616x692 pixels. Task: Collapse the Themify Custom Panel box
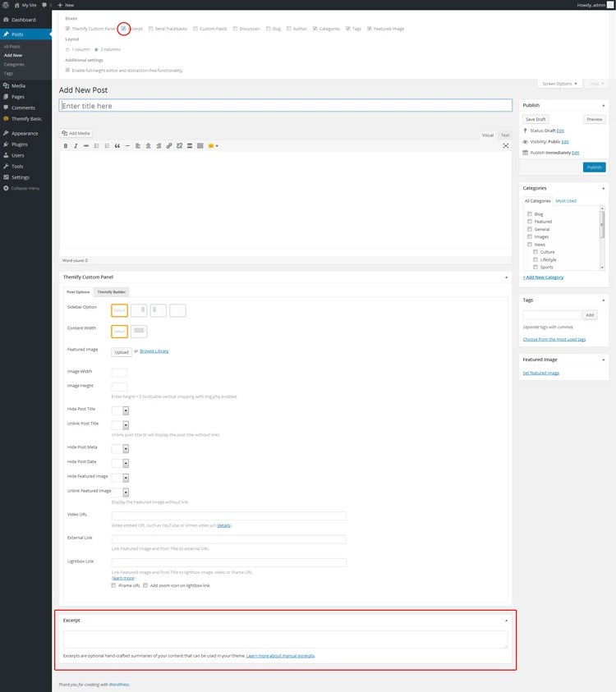click(x=506, y=277)
